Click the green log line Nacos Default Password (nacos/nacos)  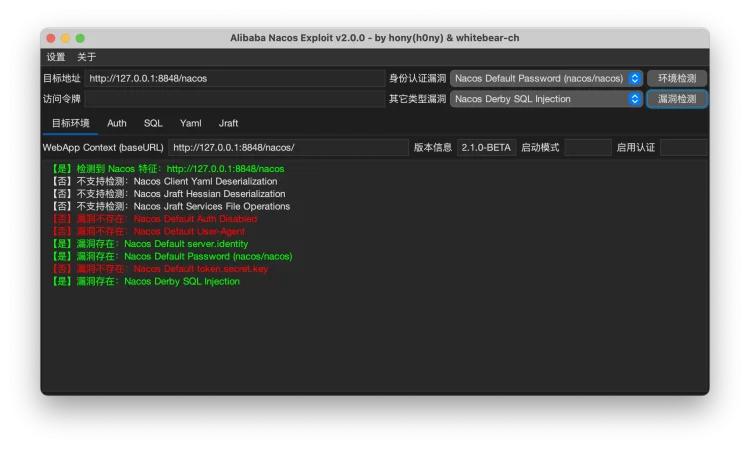click(172, 256)
